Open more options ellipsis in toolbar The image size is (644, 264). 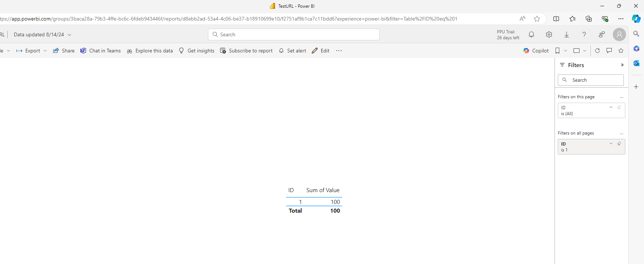339,51
